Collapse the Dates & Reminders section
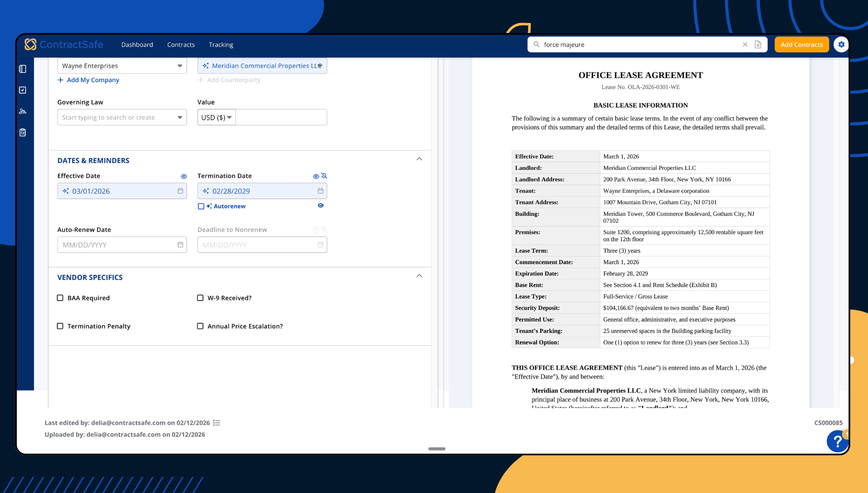 coord(419,159)
